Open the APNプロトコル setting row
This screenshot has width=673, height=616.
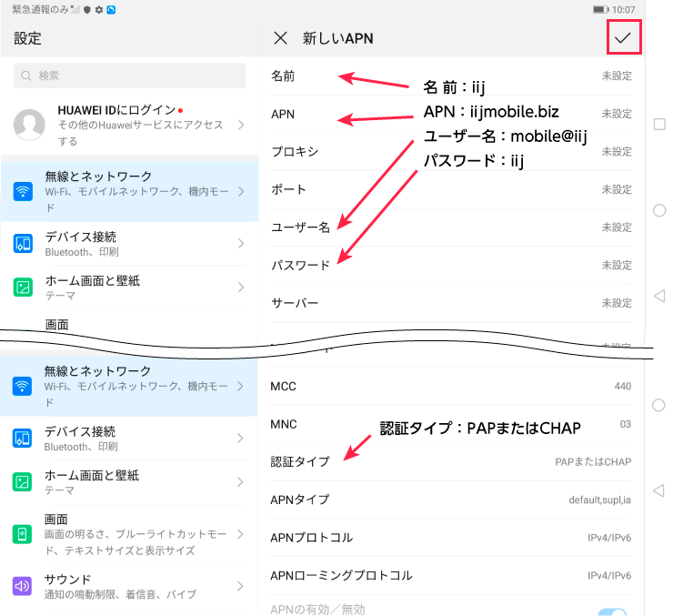[x=451, y=538]
